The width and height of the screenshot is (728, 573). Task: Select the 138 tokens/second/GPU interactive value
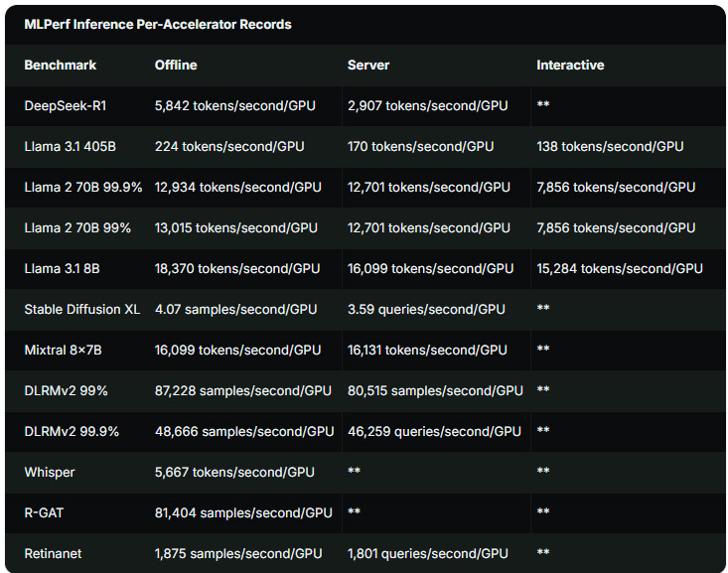(x=610, y=147)
